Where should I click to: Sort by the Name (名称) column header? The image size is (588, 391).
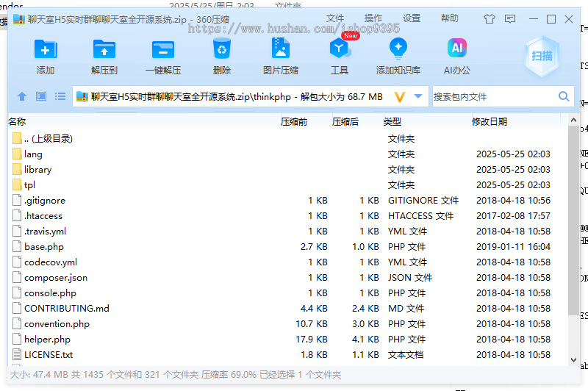[x=17, y=121]
